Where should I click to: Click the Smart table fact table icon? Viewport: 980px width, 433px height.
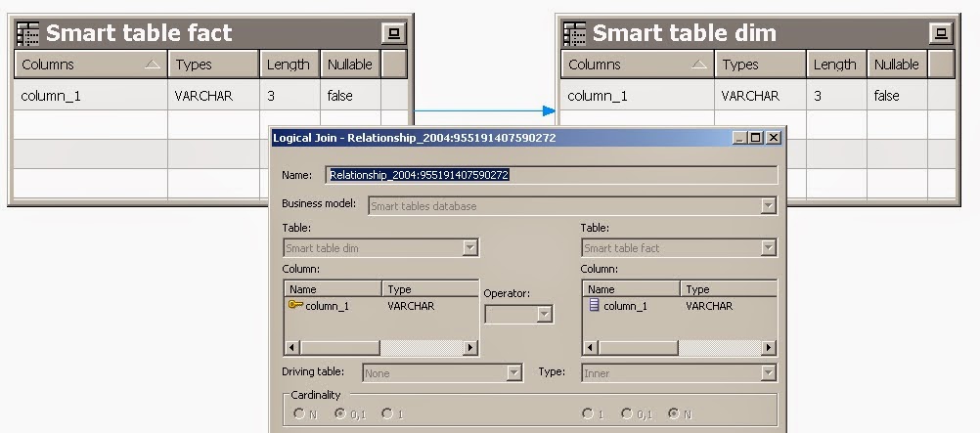pyautogui.click(x=27, y=34)
